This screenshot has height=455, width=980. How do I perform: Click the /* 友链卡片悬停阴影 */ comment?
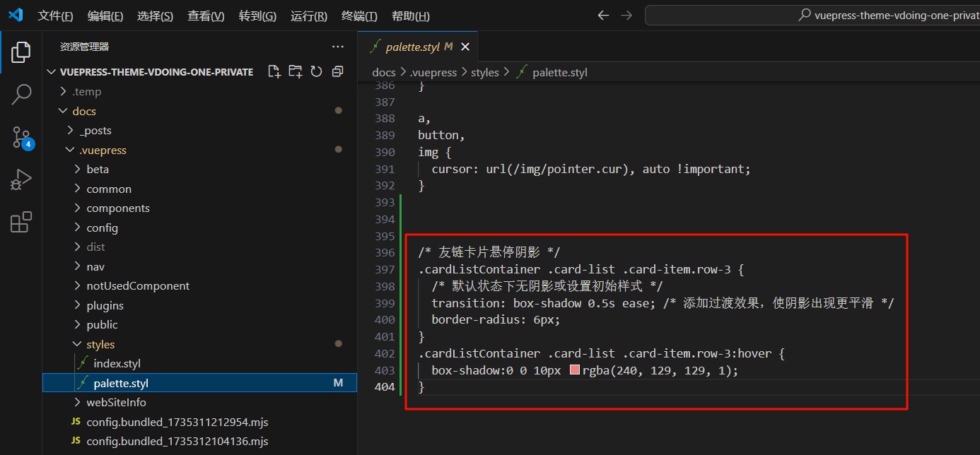point(489,253)
